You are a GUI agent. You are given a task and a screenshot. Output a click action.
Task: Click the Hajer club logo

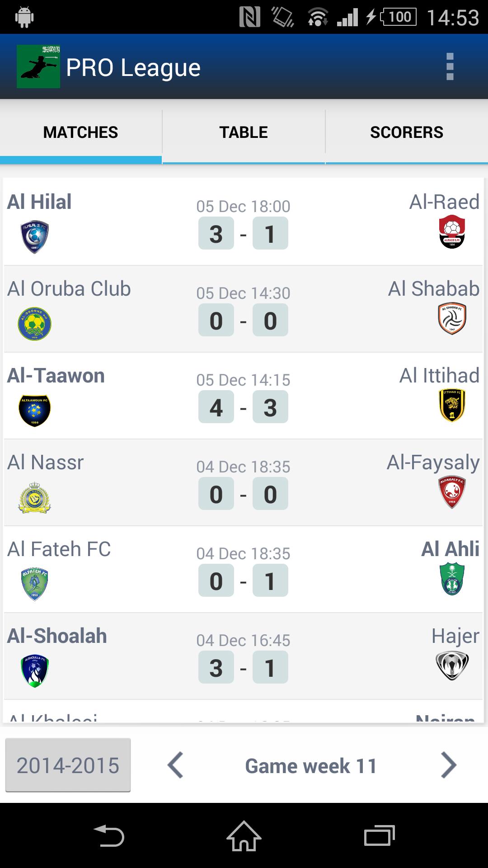451,665
